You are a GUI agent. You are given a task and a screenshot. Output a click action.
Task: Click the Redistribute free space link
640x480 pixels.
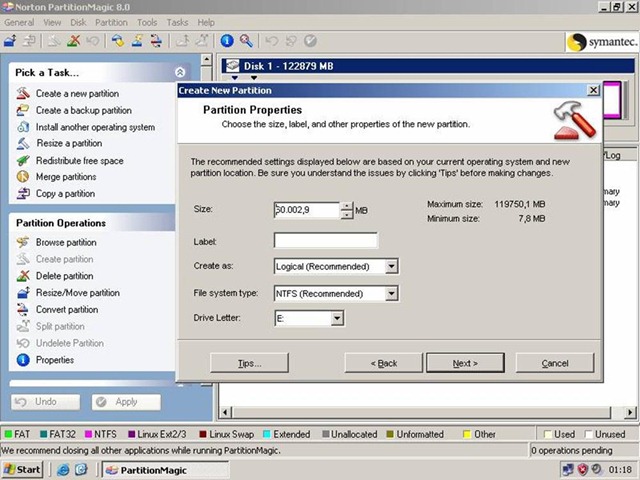coord(80,160)
